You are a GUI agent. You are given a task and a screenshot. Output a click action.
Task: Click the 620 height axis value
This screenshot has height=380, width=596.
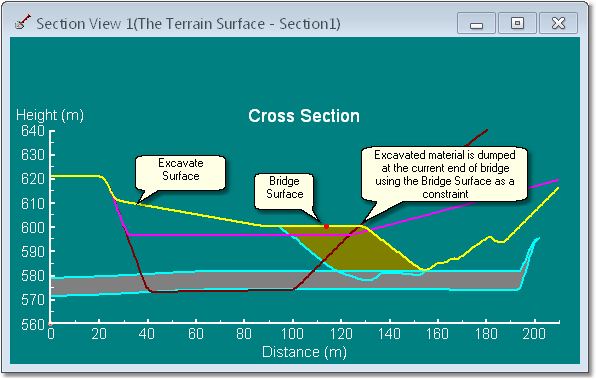(33, 179)
